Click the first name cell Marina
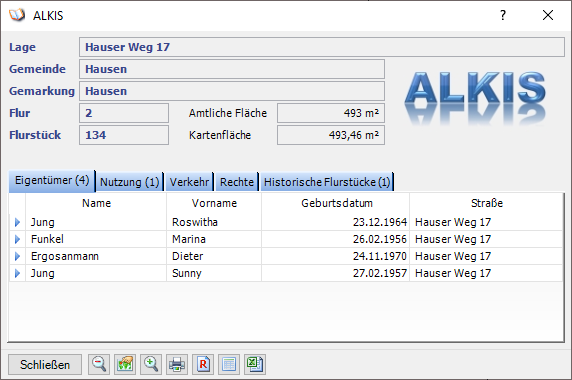 click(214, 239)
